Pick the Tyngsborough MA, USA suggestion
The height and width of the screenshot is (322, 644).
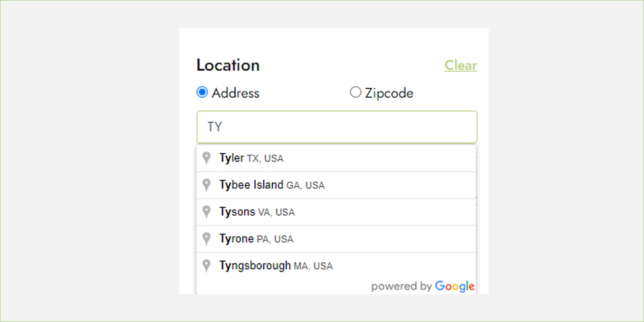coord(336,266)
